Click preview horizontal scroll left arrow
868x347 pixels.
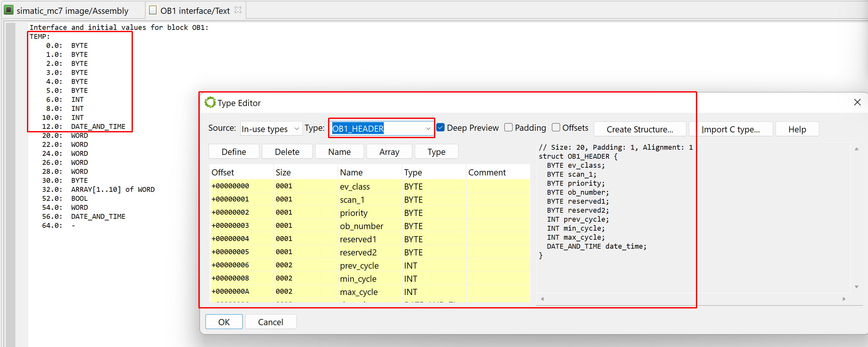(x=542, y=299)
